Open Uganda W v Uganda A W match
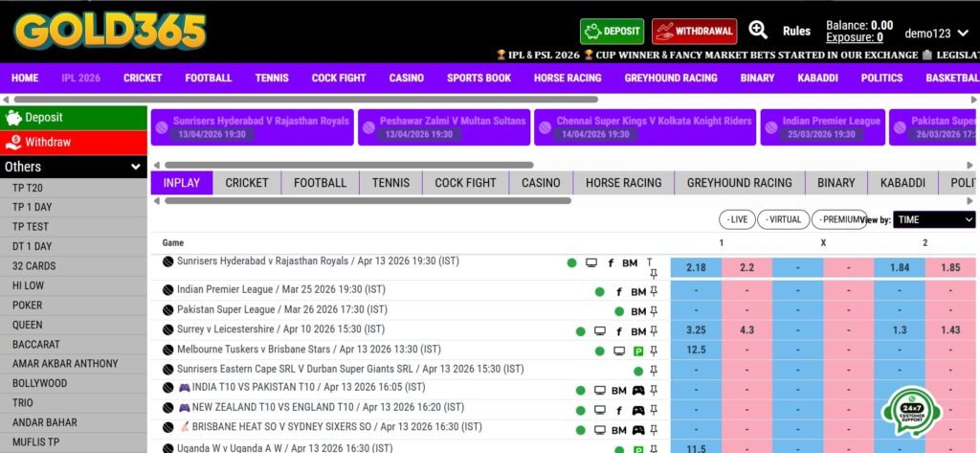The image size is (980, 453). [284, 448]
